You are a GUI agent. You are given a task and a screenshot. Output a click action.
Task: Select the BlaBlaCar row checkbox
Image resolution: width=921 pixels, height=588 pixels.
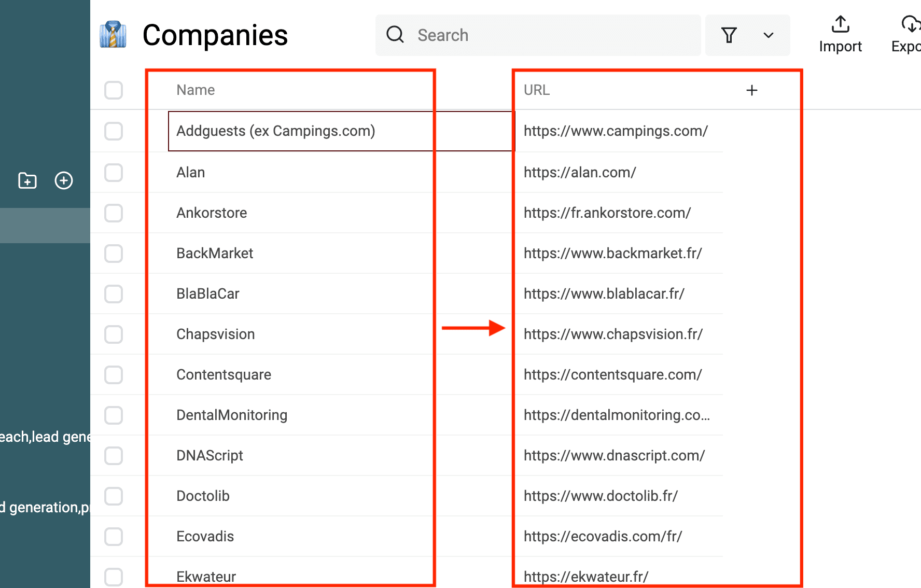pos(114,293)
